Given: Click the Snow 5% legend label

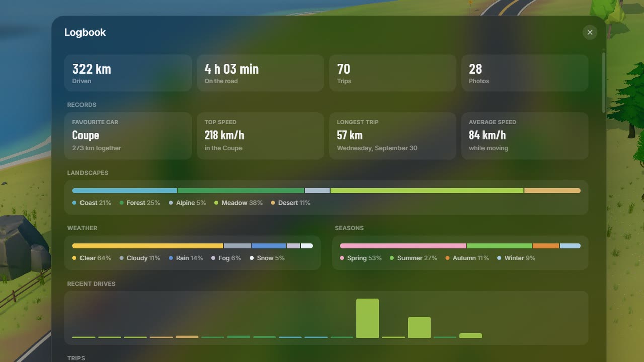Looking at the screenshot, I should point(267,258).
